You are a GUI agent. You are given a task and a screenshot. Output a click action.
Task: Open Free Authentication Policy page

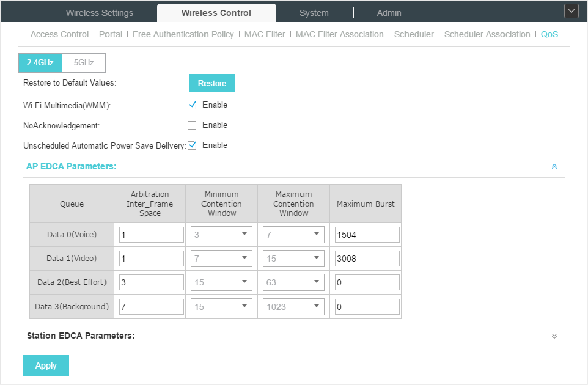click(x=183, y=34)
